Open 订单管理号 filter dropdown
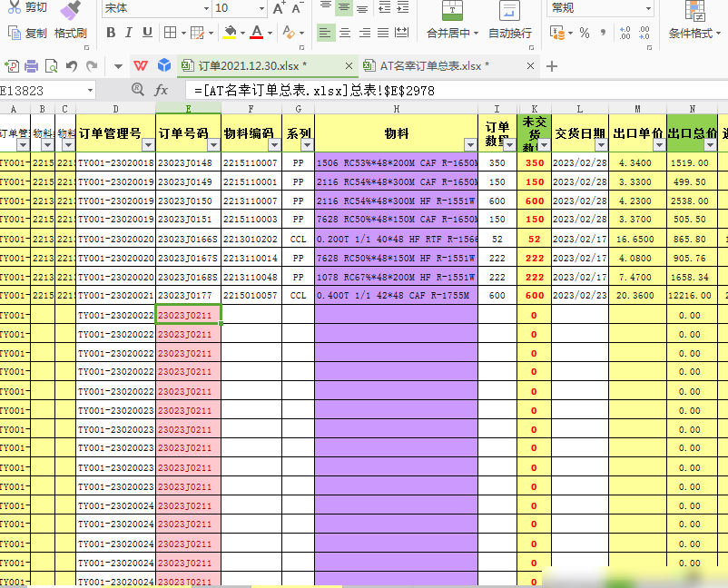The height and width of the screenshot is (588, 728). pos(148,145)
